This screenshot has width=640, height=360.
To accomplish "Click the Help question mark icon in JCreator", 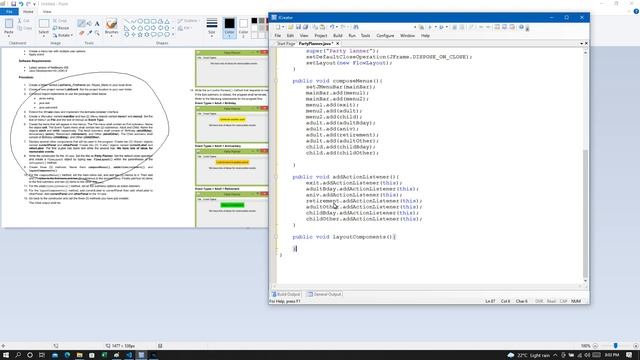I will pyautogui.click(x=521, y=27).
